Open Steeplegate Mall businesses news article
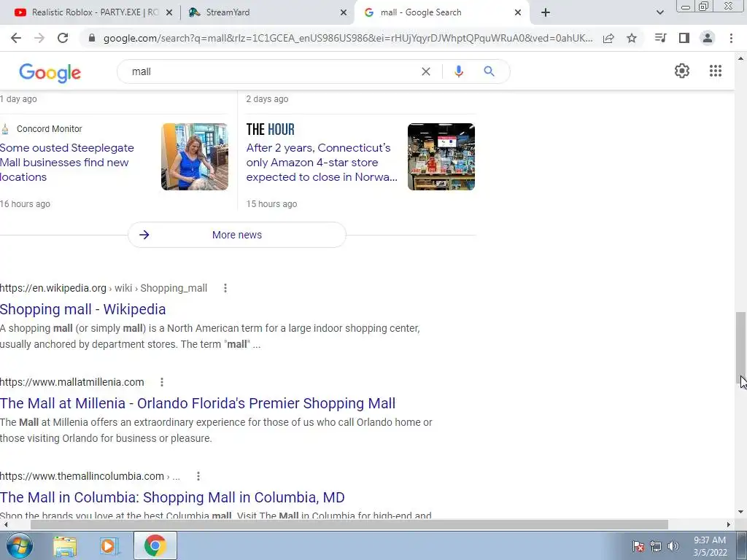 pos(66,163)
